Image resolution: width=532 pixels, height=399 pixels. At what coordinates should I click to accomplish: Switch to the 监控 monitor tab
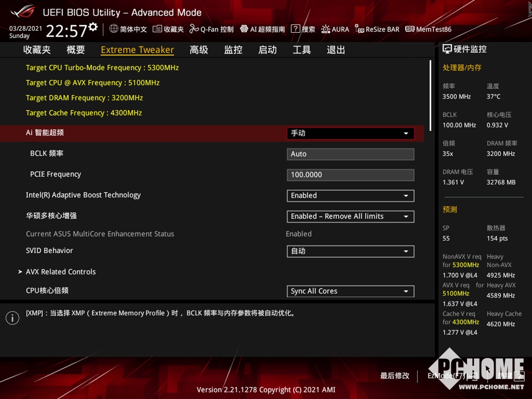(x=233, y=50)
